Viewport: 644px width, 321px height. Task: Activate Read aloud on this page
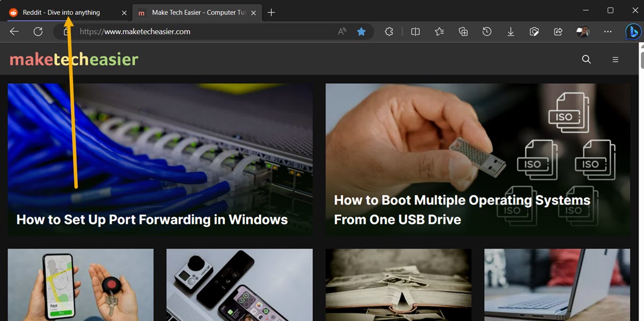pyautogui.click(x=341, y=32)
